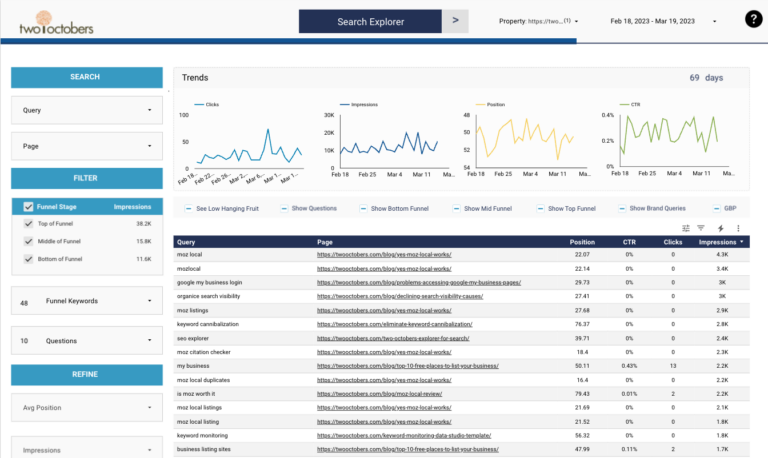Viewport: 768px width, 458px height.
Task: Open the Property selector dropdown
Action: point(538,21)
